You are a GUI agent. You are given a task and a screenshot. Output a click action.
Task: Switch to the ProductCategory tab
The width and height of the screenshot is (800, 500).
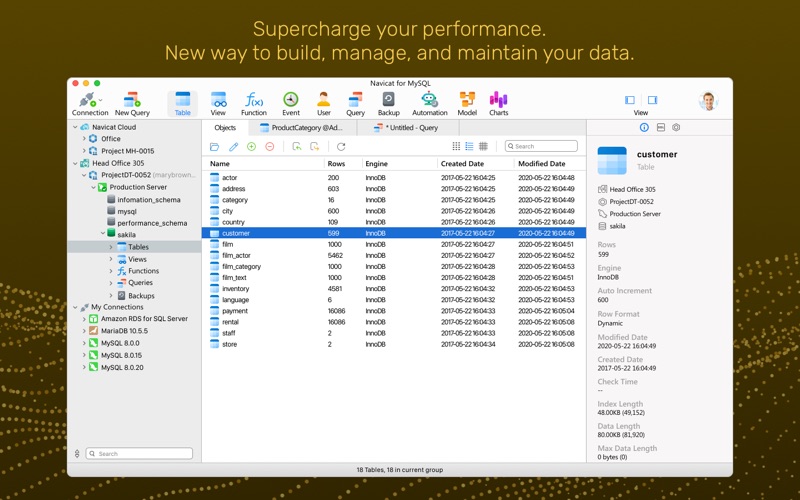302,128
